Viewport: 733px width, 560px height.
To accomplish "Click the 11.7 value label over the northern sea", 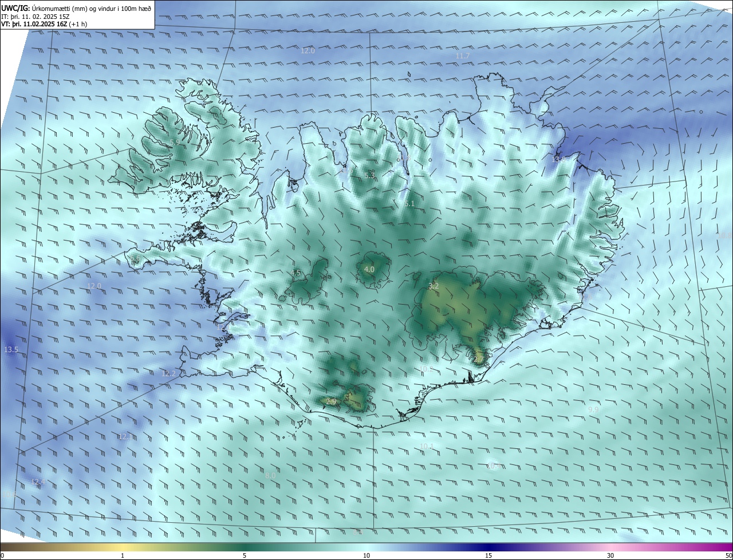I will point(463,56).
